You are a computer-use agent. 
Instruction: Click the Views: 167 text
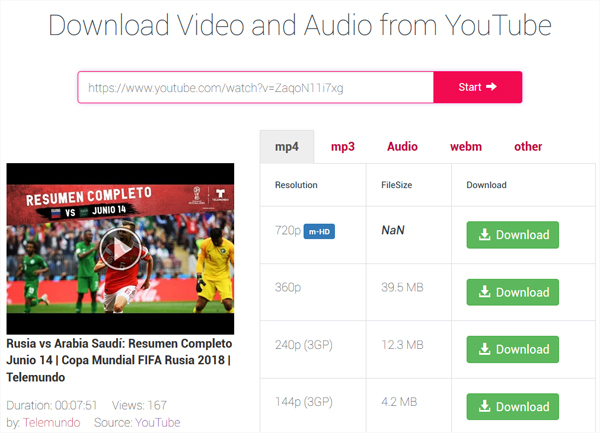pos(139,405)
